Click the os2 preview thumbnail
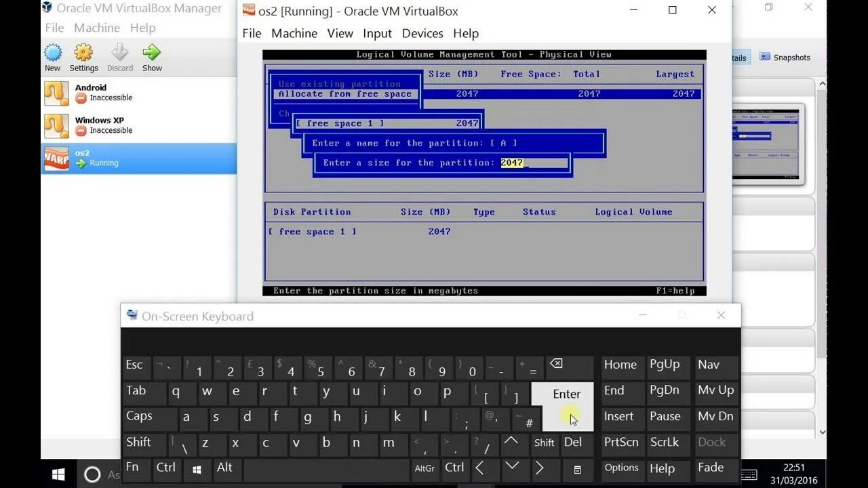Viewport: 868px width, 488px height. [x=768, y=144]
